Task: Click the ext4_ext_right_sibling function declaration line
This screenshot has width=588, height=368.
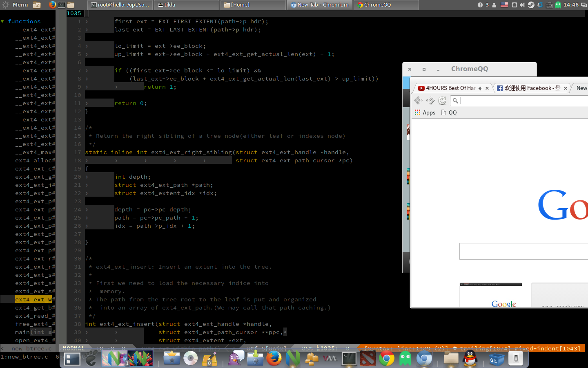Action: coord(217,152)
